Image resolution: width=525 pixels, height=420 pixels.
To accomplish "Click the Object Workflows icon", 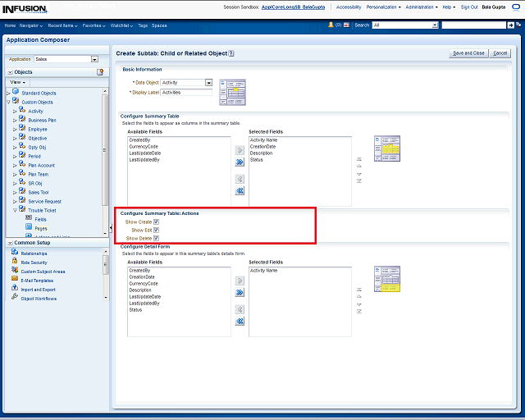I will click(x=15, y=298).
